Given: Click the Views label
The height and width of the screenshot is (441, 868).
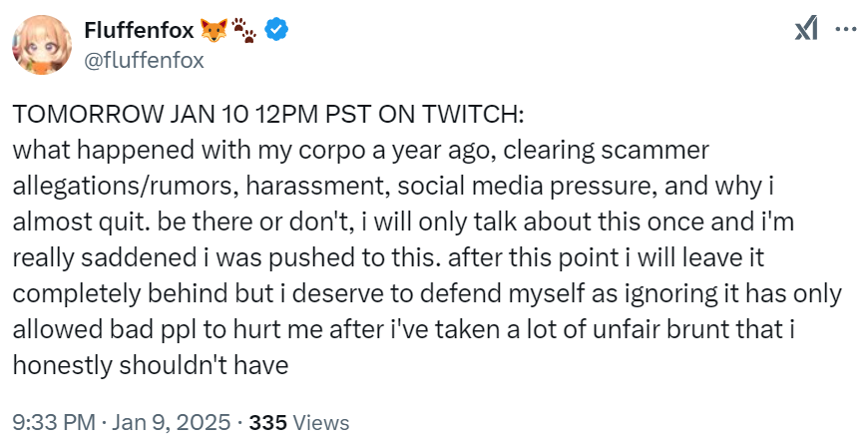Looking at the screenshot, I should tap(320, 423).
